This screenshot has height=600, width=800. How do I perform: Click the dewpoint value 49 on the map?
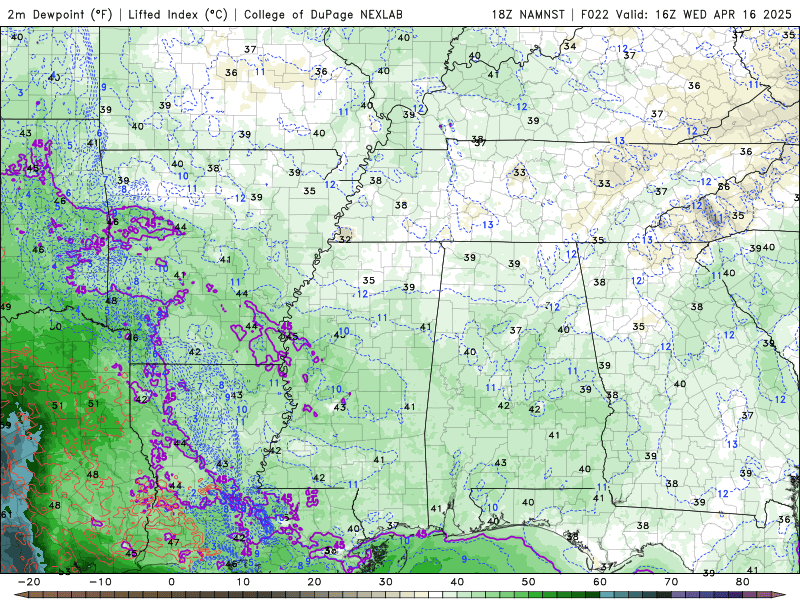point(5,307)
